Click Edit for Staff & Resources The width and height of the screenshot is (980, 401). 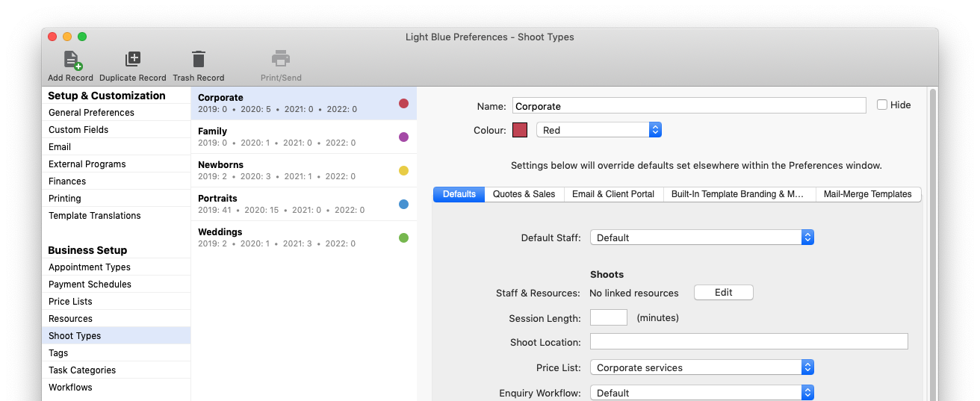pos(723,293)
